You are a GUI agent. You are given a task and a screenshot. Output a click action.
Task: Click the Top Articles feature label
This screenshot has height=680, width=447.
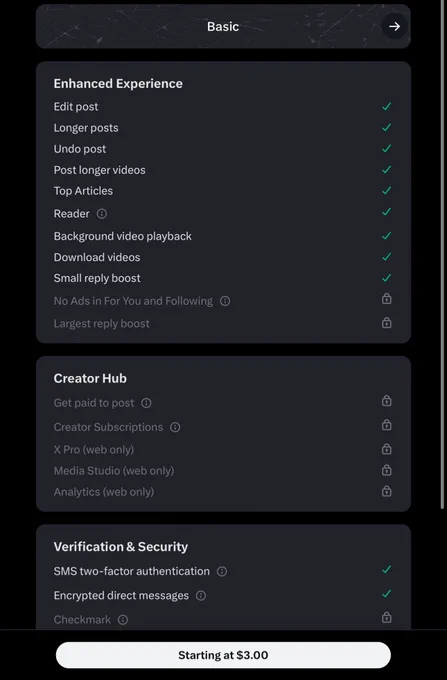point(83,191)
